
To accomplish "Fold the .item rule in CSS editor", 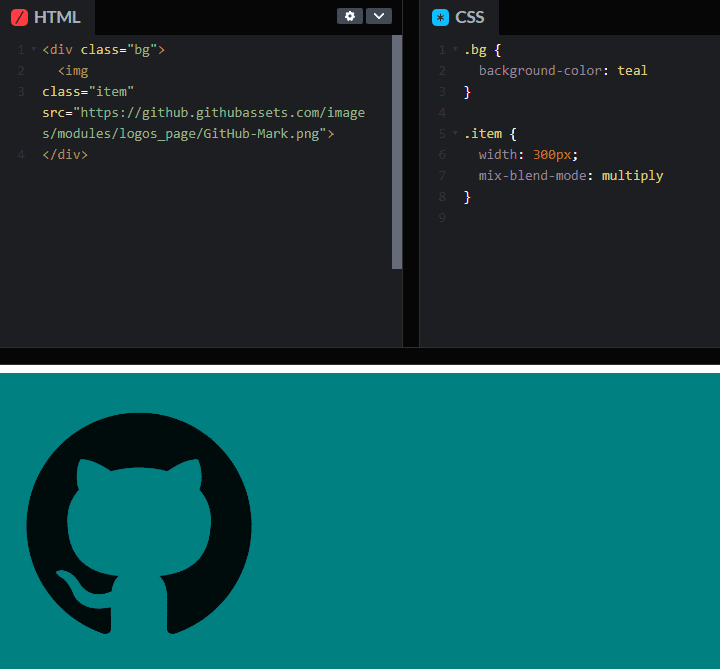I will (x=456, y=133).
